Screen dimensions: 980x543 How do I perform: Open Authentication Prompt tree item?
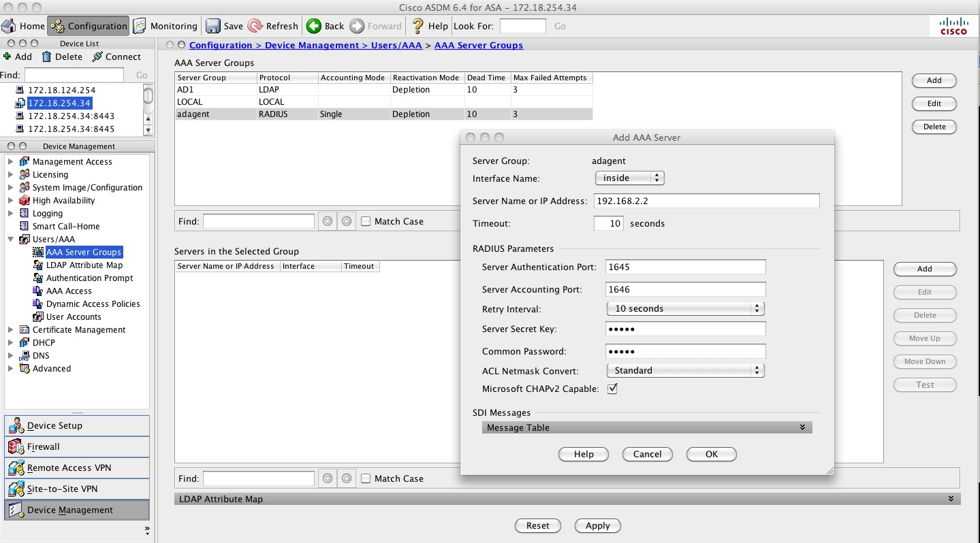(89, 278)
